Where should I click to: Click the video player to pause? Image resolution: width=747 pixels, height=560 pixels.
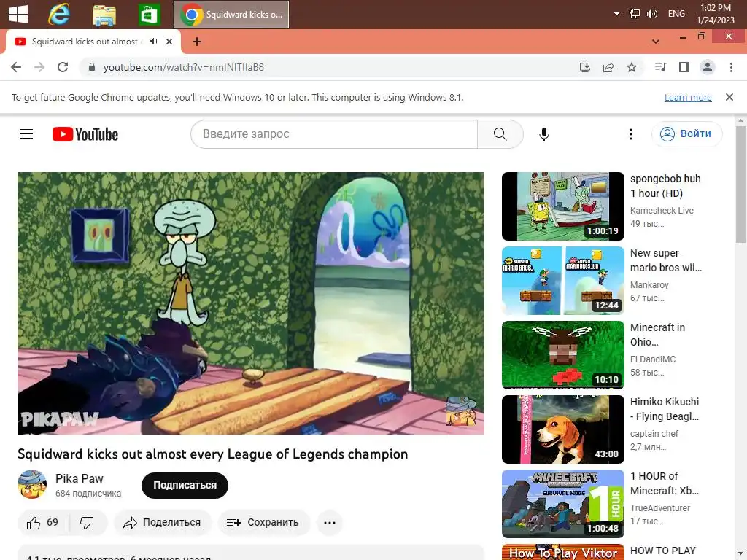pos(251,303)
